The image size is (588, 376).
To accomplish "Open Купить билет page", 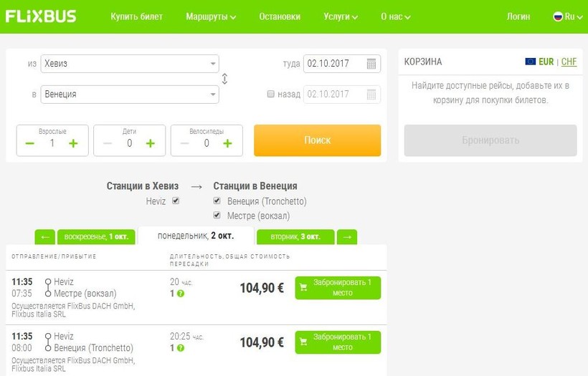I will [x=136, y=16].
